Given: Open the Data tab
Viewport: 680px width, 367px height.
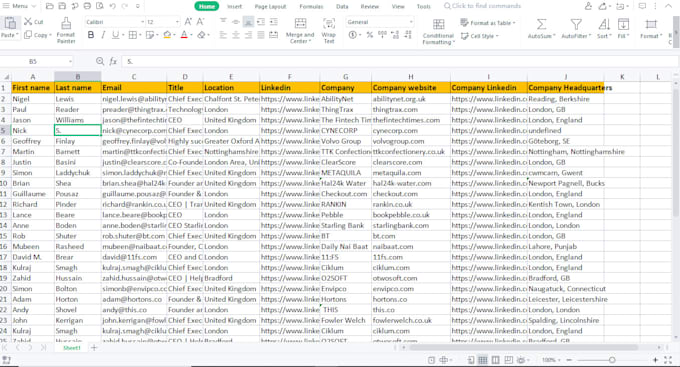Looking at the screenshot, I should pos(342,7).
